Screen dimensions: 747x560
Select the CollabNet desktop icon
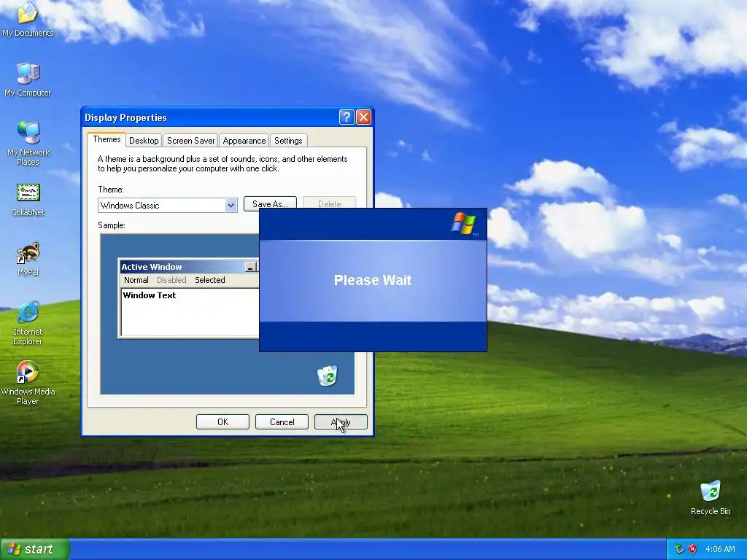pyautogui.click(x=28, y=200)
